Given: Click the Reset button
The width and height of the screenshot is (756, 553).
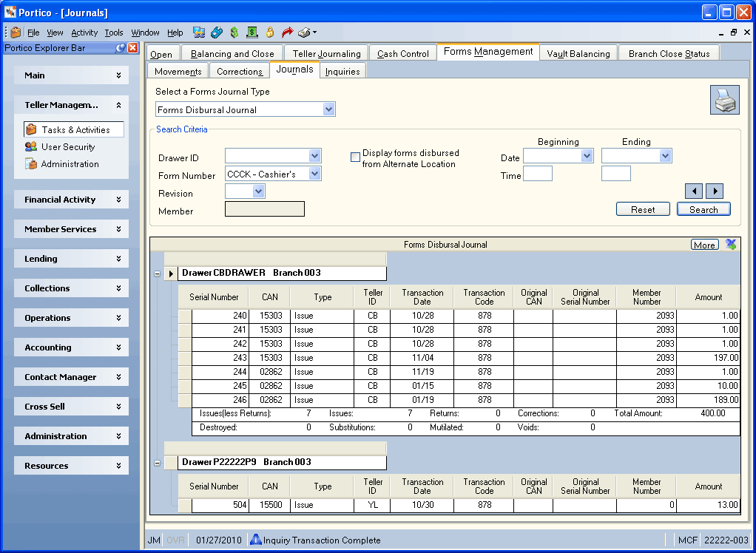Looking at the screenshot, I should [x=643, y=209].
